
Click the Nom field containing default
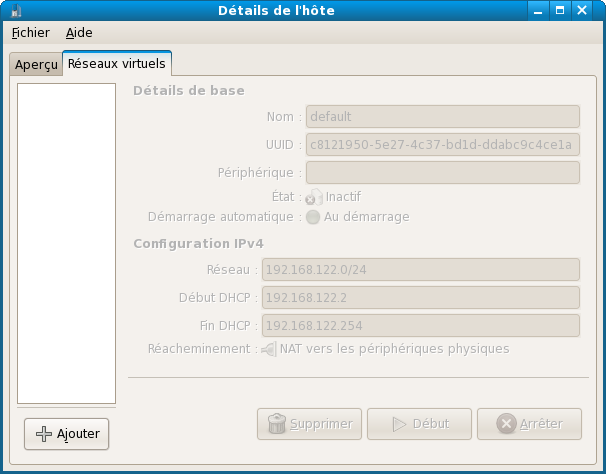pos(443,116)
